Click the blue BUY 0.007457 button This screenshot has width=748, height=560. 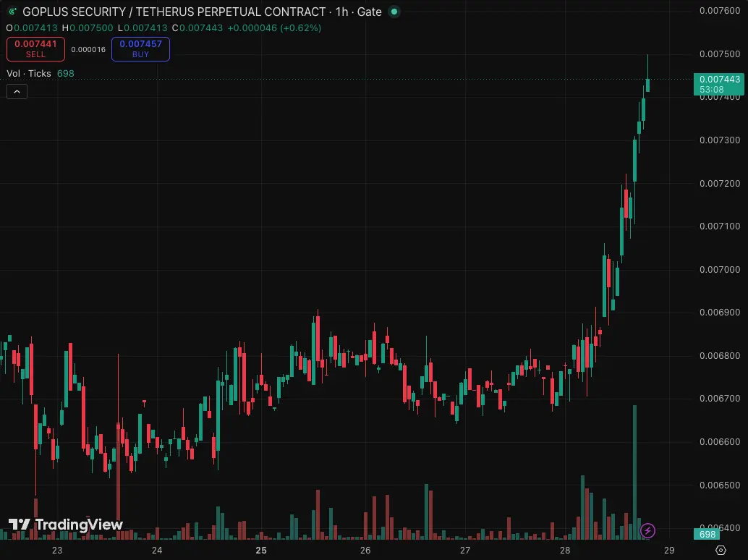141,49
